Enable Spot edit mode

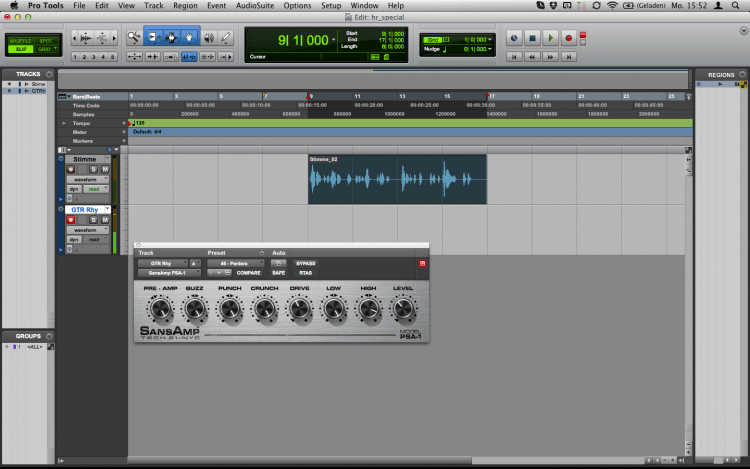[x=46, y=41]
